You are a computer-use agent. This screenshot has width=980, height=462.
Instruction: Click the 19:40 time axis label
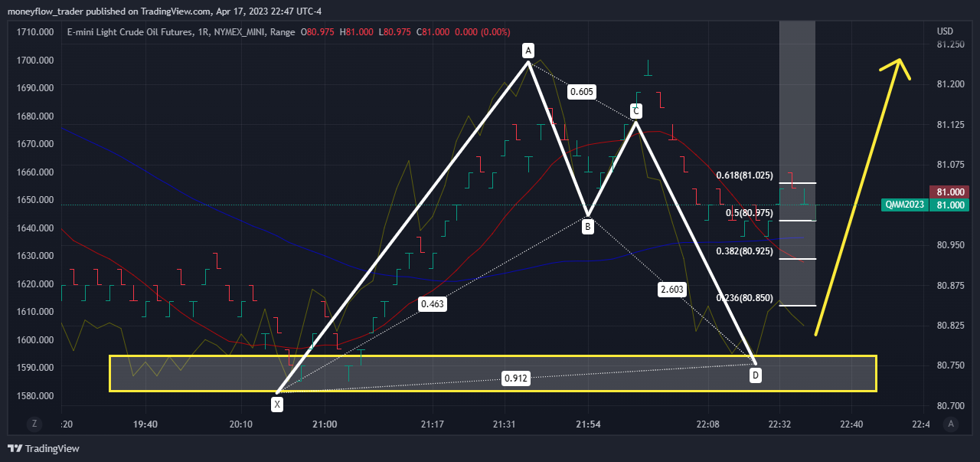click(145, 424)
